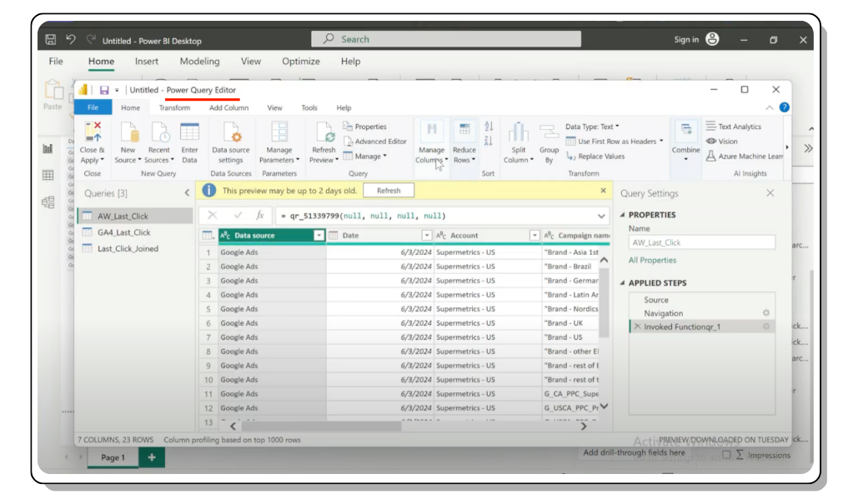The image size is (848, 504).
Task: Tick the checkbox beside Impressions
Action: 727,455
